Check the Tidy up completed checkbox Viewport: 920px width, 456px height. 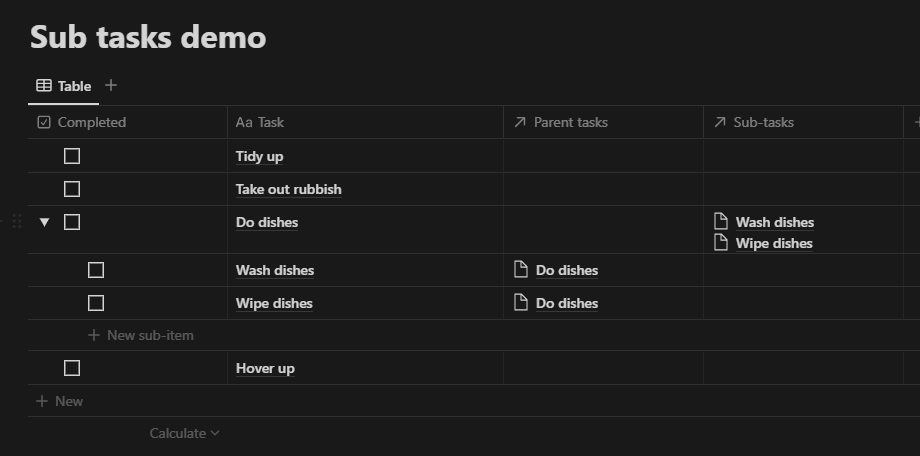(72, 156)
